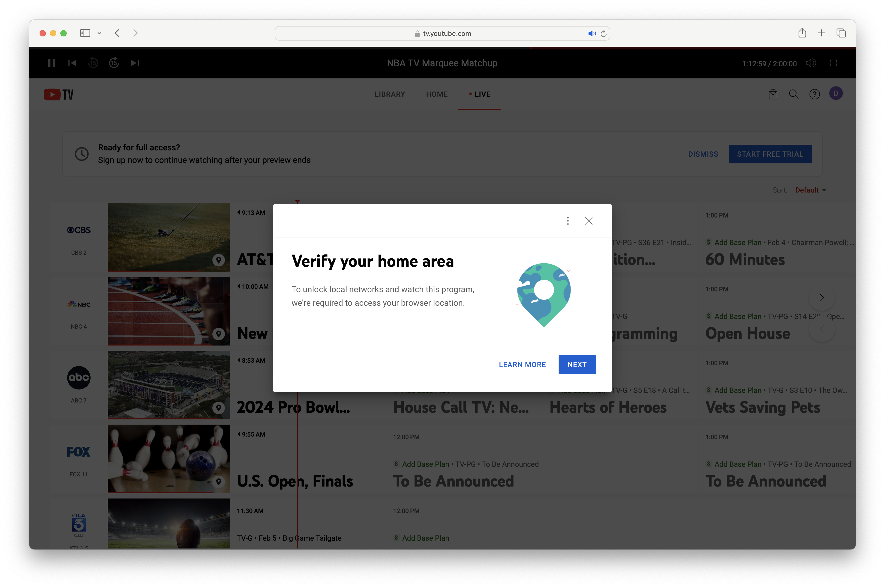Jump forward 15 seconds in the player
Viewport: 885px width, 588px height.
[x=114, y=63]
